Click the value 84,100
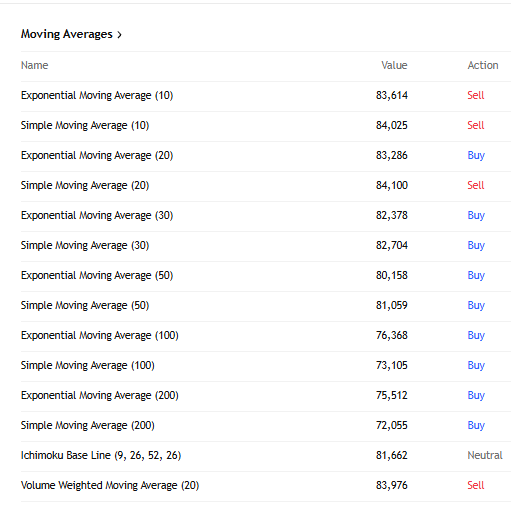 point(392,185)
